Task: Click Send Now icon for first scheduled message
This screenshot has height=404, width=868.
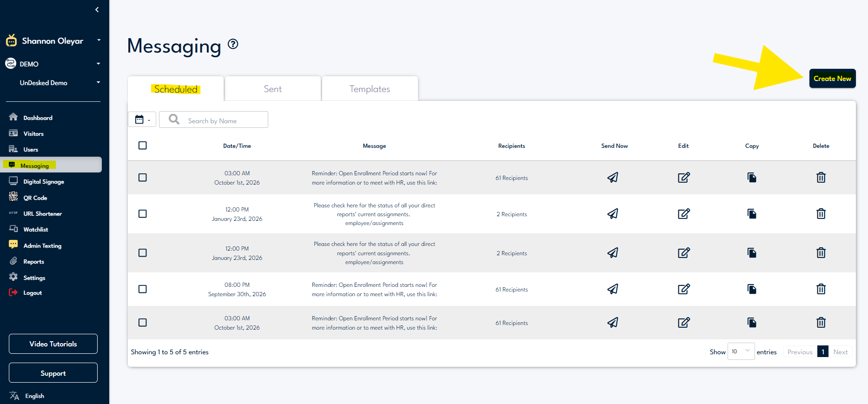Action: click(x=613, y=178)
